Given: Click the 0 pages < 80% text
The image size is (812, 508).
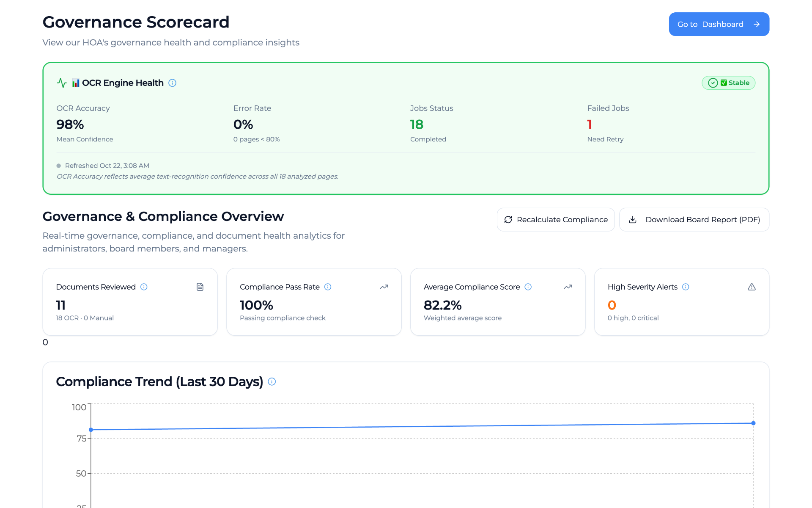Looking at the screenshot, I should click(256, 139).
